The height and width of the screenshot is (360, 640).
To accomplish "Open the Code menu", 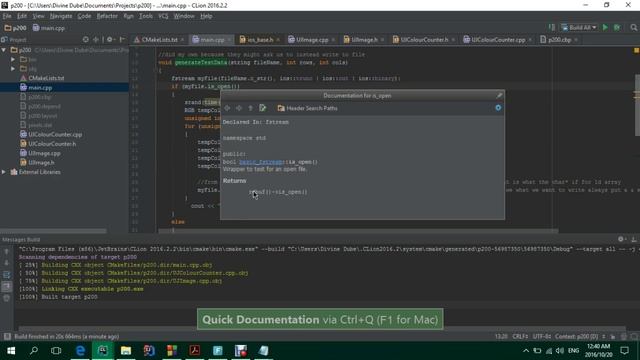I will tap(84, 16).
